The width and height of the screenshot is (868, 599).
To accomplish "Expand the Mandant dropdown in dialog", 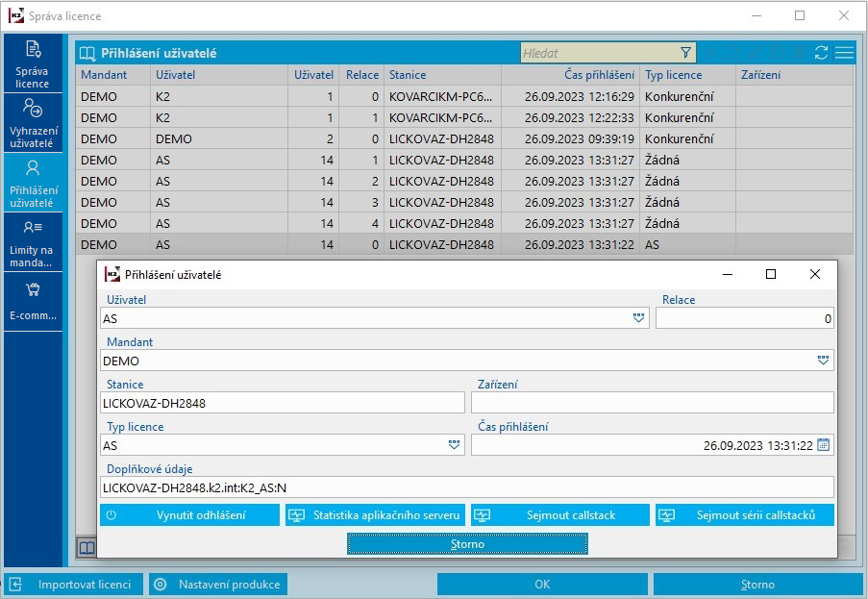I will [x=823, y=361].
